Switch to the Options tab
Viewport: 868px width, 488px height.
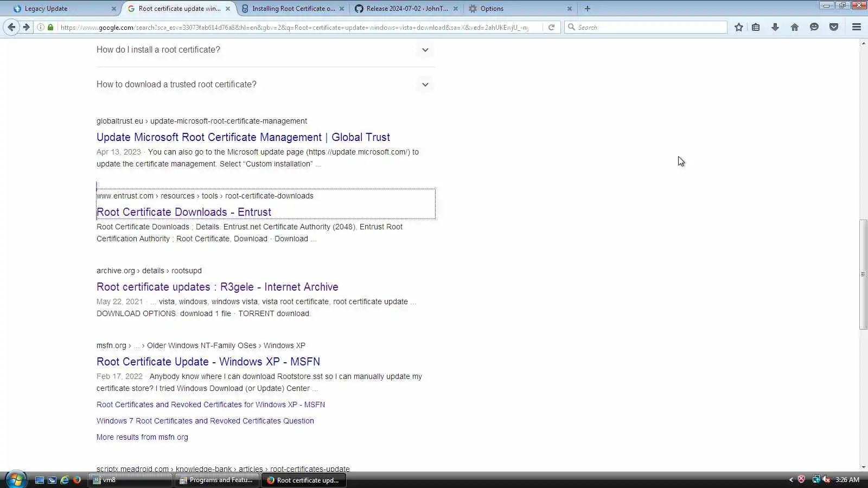[521, 9]
